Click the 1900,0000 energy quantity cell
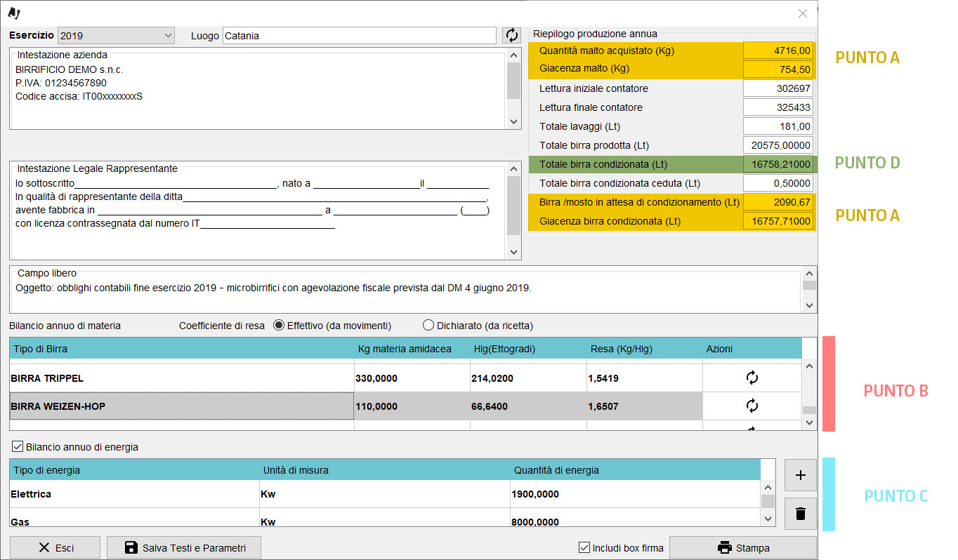This screenshot has height=560, width=958. click(x=636, y=494)
